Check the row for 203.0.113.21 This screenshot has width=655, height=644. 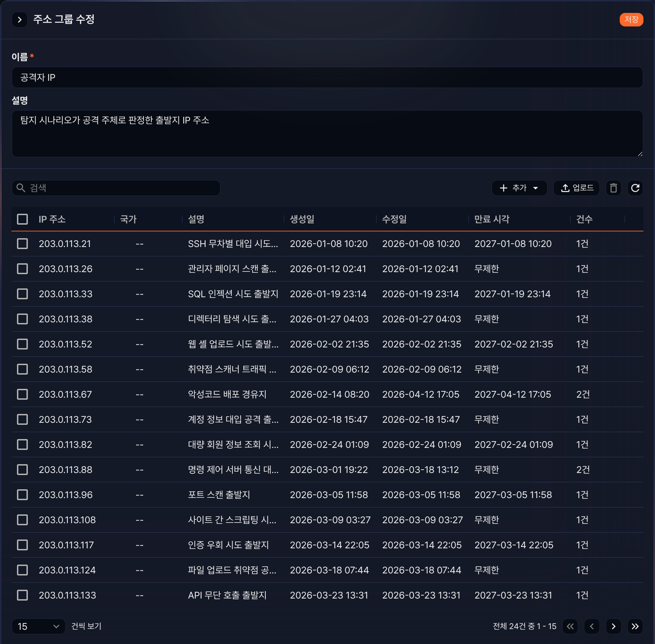point(22,244)
